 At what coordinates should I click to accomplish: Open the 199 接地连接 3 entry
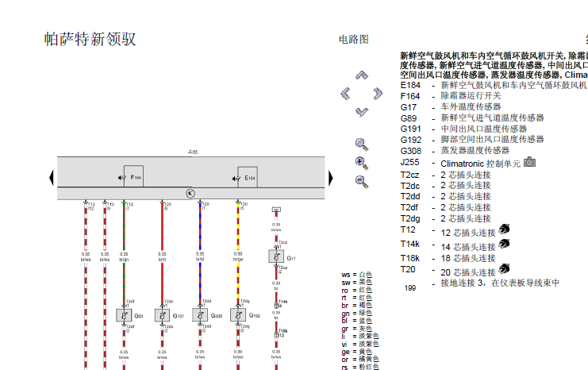(482, 284)
